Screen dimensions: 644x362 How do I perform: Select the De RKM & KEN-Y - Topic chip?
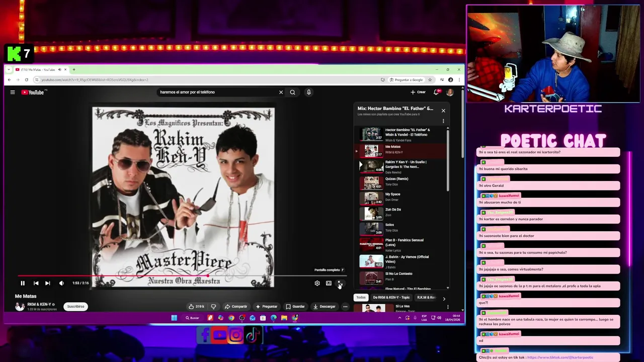pyautogui.click(x=391, y=297)
